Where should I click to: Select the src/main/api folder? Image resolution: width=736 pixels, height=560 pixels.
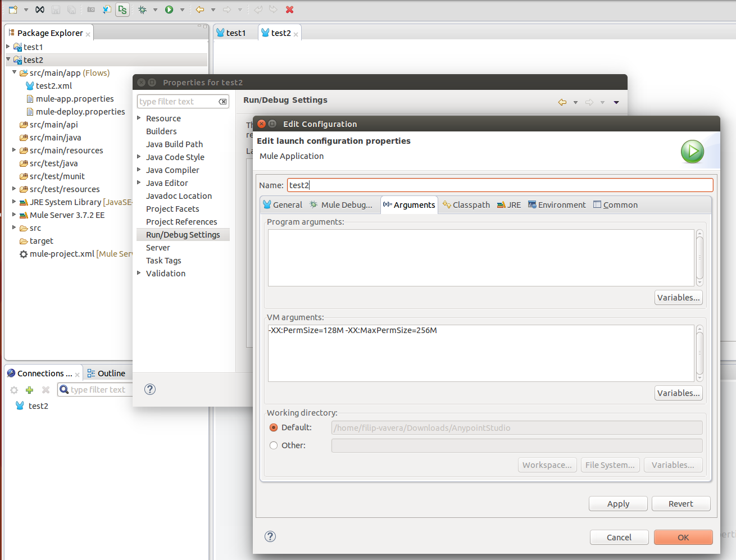click(x=48, y=125)
